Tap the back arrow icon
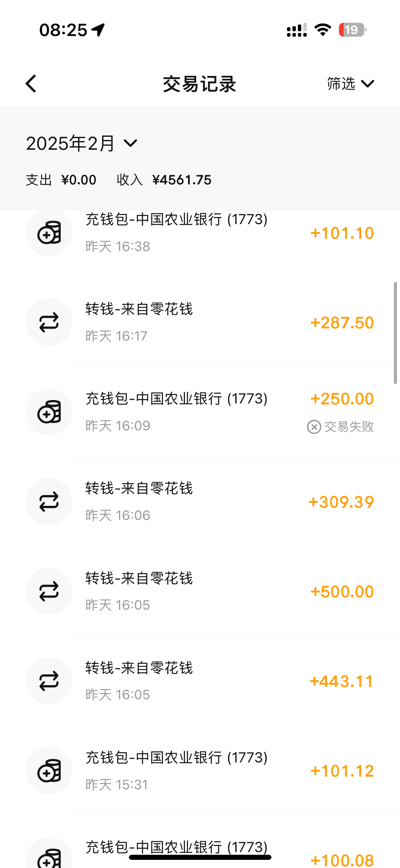Viewport: 400px width, 868px height. [x=31, y=84]
